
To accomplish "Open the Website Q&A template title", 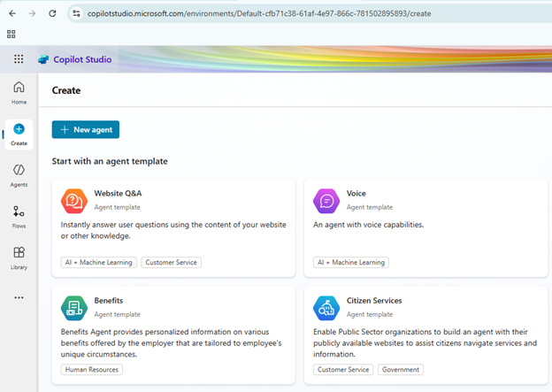I will (x=118, y=194).
